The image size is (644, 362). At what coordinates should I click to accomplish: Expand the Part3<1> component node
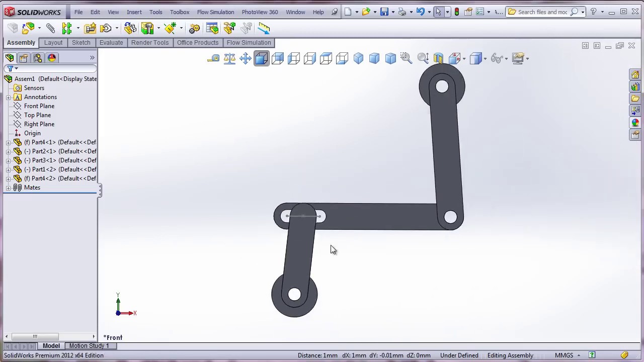tap(8, 160)
